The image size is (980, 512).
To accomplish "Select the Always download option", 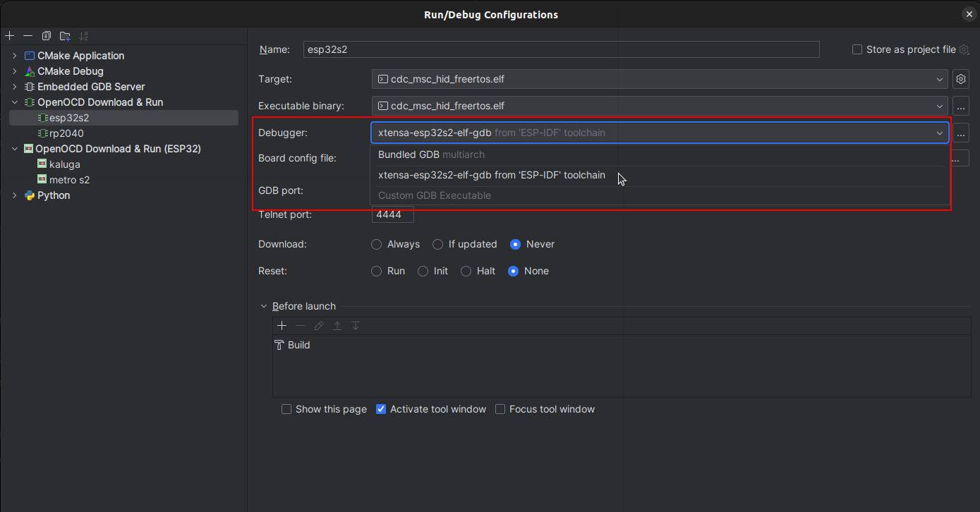I will pos(376,244).
